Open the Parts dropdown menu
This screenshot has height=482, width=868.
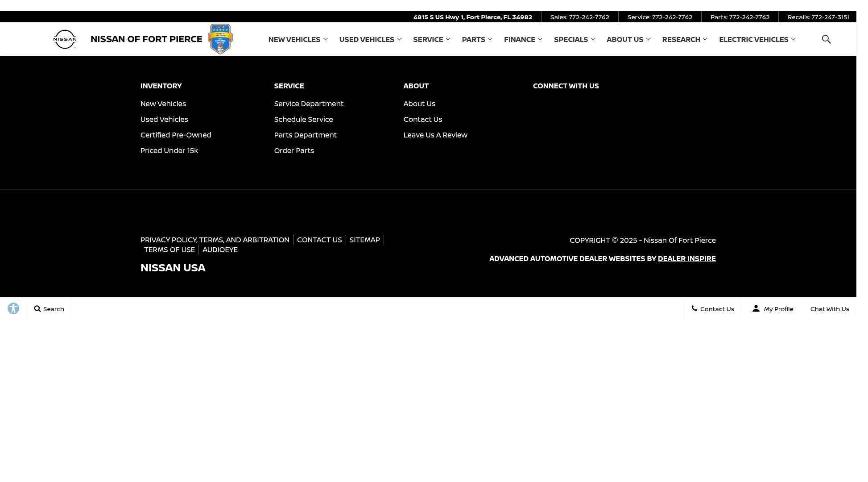477,39
